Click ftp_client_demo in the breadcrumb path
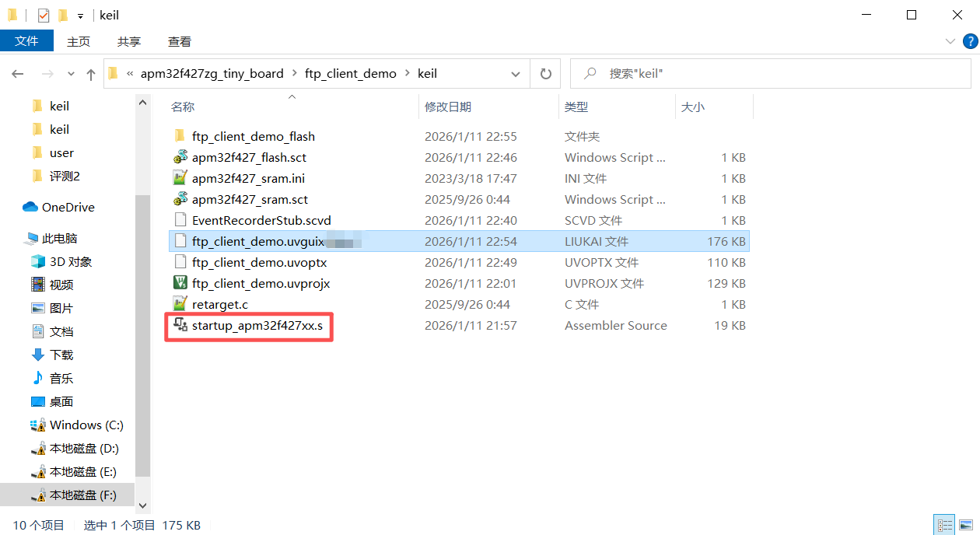Image resolution: width=980 pixels, height=535 pixels. pyautogui.click(x=350, y=74)
